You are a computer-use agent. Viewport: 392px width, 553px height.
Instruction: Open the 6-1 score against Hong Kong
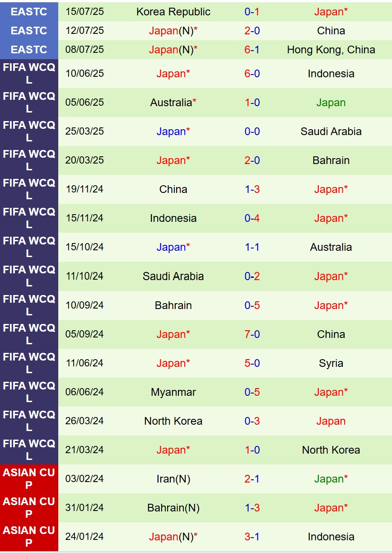coord(252,50)
